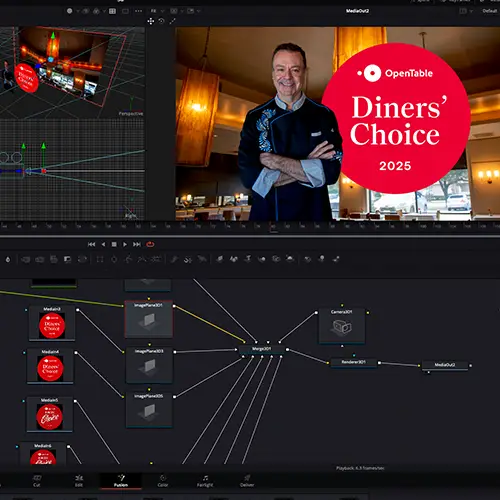
Task: Activate the scale viewer control
Action: click(172, 21)
